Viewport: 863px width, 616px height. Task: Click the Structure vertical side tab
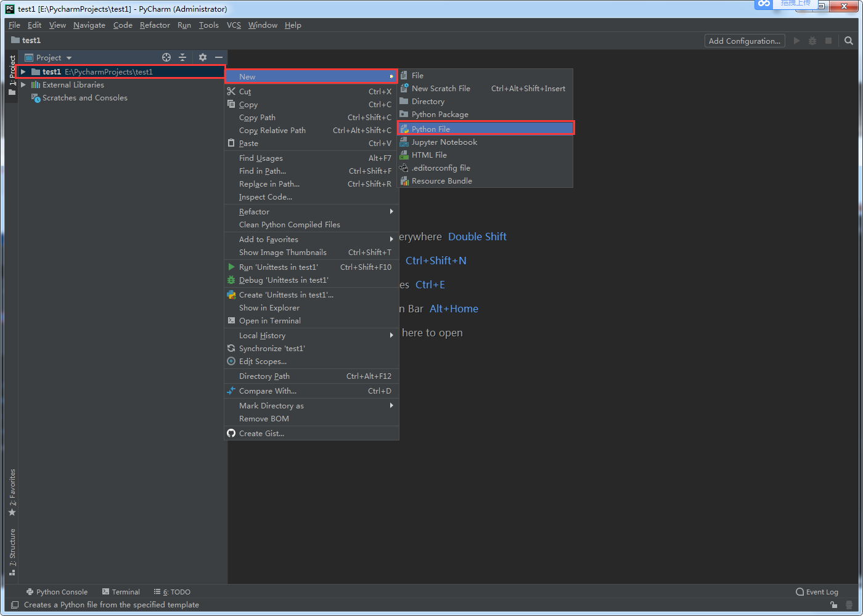click(12, 552)
